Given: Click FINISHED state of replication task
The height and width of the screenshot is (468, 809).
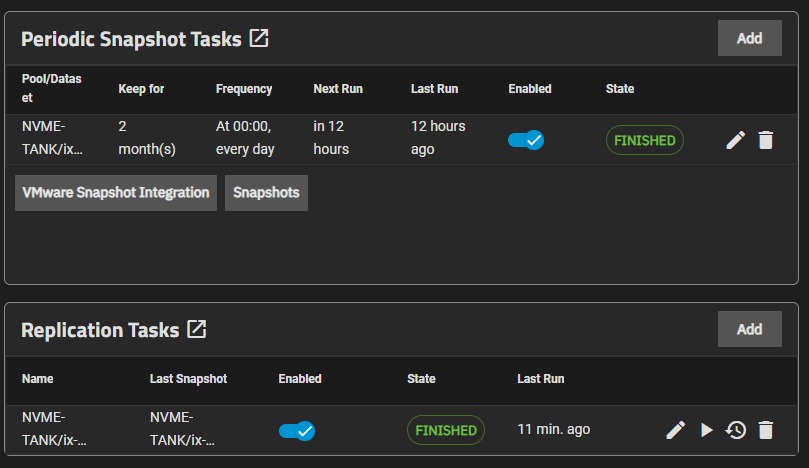Looking at the screenshot, I should pyautogui.click(x=445, y=430).
